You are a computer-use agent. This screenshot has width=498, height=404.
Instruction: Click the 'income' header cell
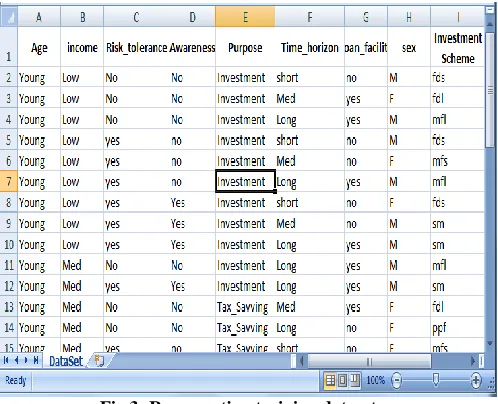(x=82, y=47)
